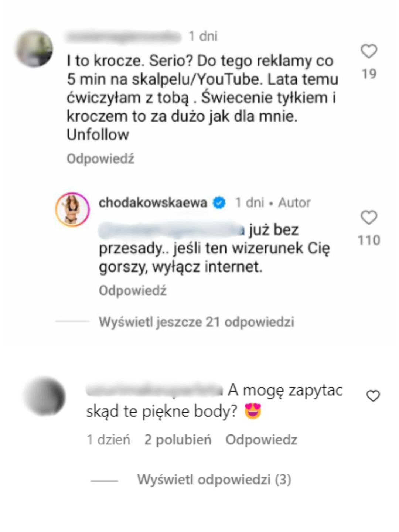Click the 19 likes count
The width and height of the screenshot is (399, 532).
369,74
